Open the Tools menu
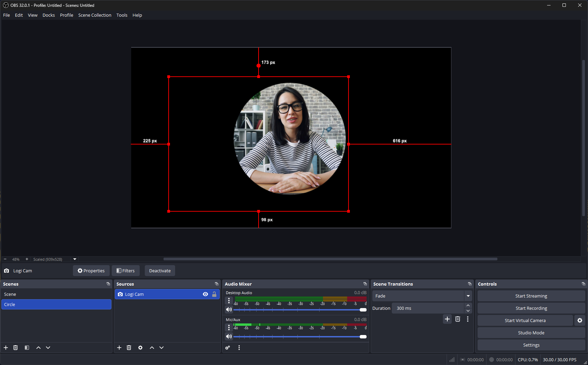The height and width of the screenshot is (365, 588). [x=122, y=15]
